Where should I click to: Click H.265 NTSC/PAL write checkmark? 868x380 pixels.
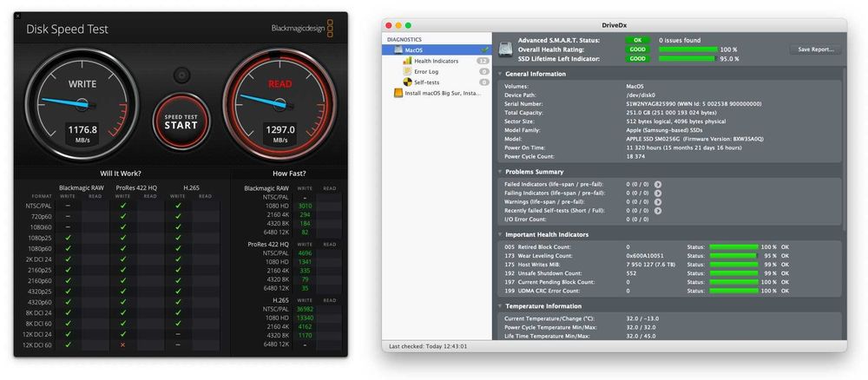click(x=178, y=206)
